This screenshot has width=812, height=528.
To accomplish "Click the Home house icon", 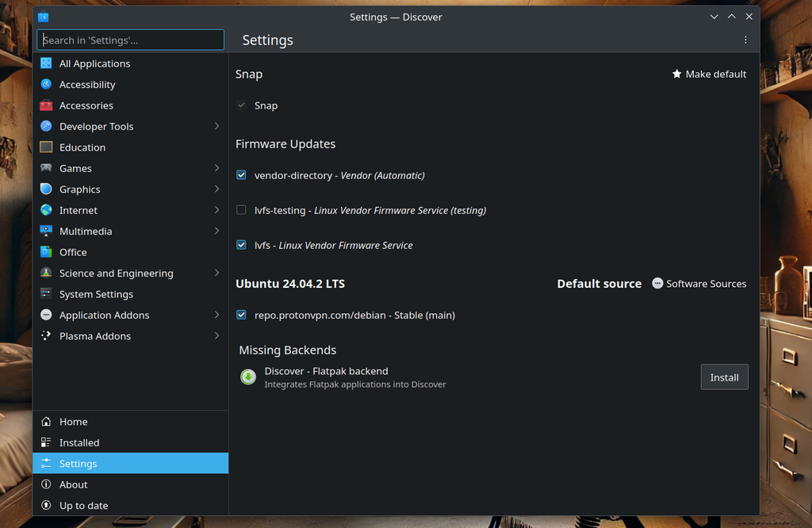I will tap(46, 421).
